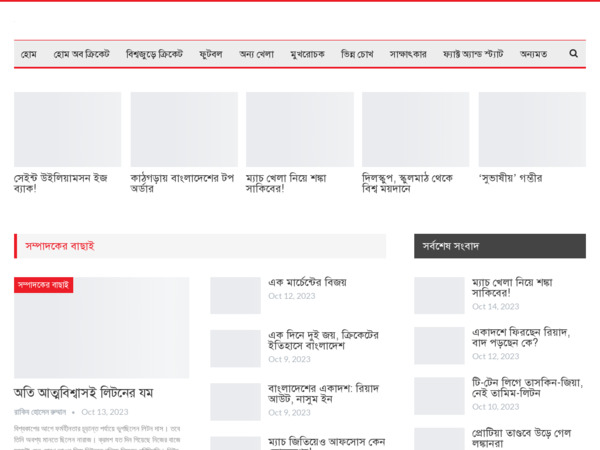Image resolution: width=600 pixels, height=450 pixels.
Task: Open article প্রোটিয়া তাণ্ডবে উড়ে গেল লঙ্কানরা
Action: [521, 438]
